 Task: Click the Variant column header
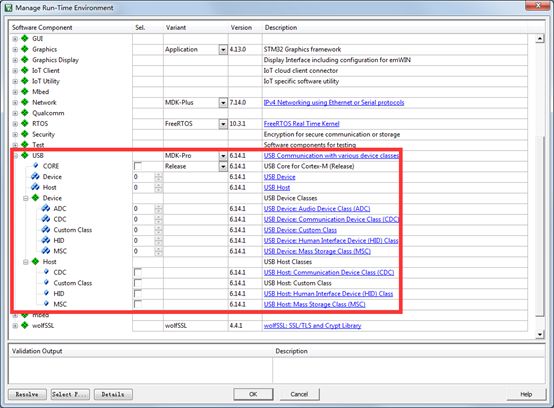(x=176, y=28)
